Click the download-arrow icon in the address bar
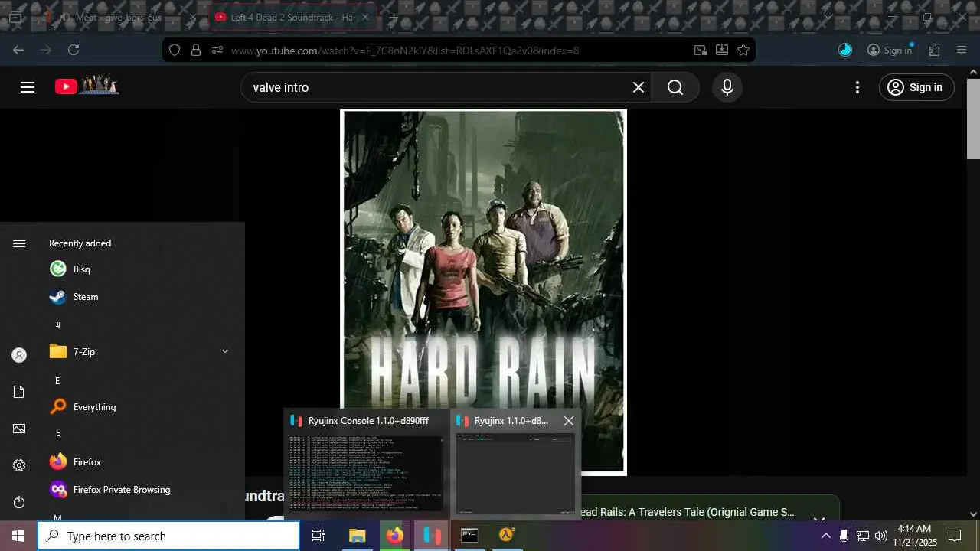Image resolution: width=980 pixels, height=551 pixels. 722,50
